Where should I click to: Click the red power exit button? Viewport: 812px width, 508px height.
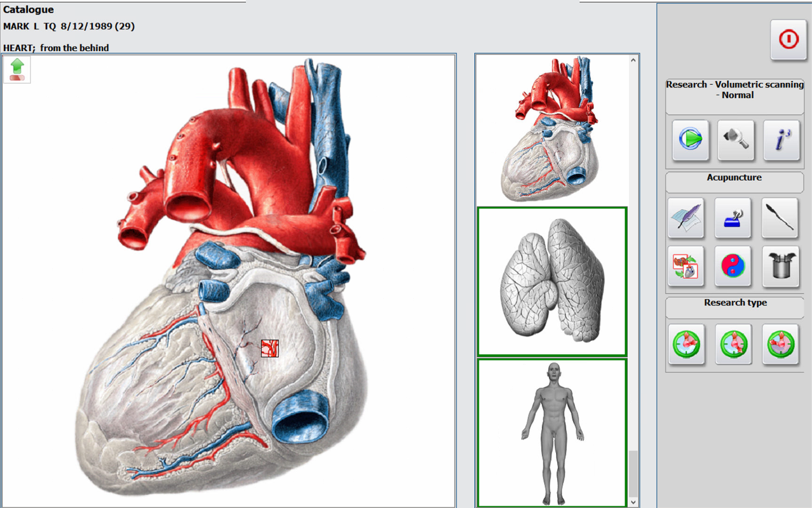pos(788,40)
